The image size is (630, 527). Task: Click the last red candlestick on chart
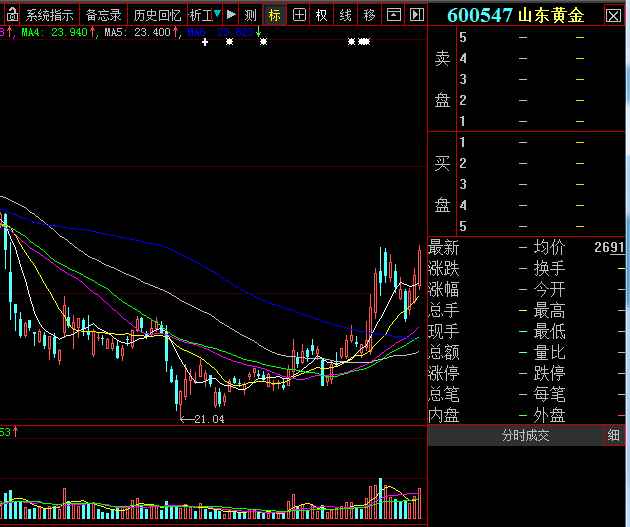419,268
